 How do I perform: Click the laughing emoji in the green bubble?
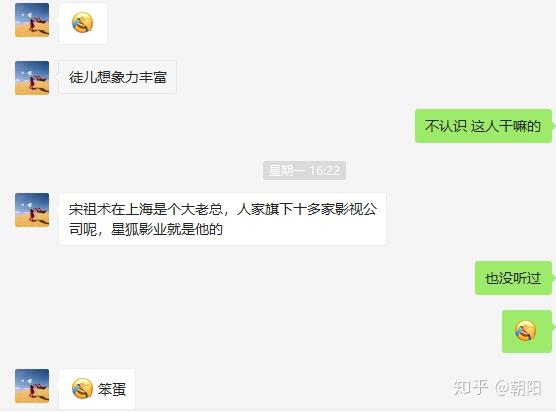point(526,330)
